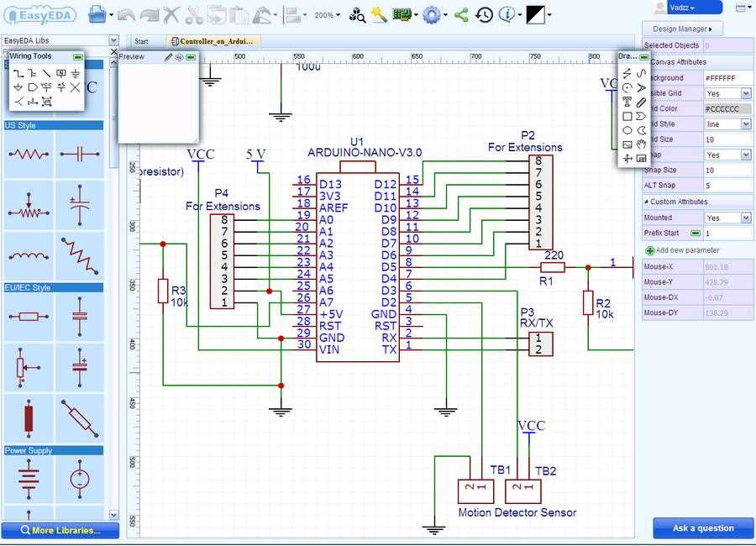Click the info speech bubble icon

(x=507, y=15)
